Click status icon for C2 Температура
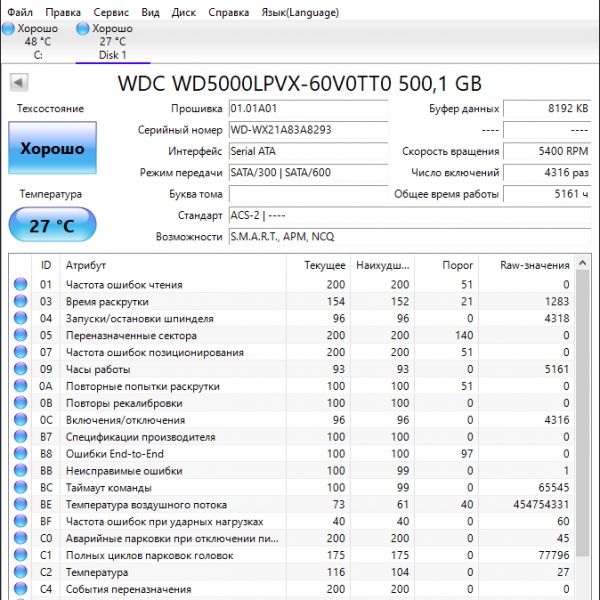 click(20, 572)
